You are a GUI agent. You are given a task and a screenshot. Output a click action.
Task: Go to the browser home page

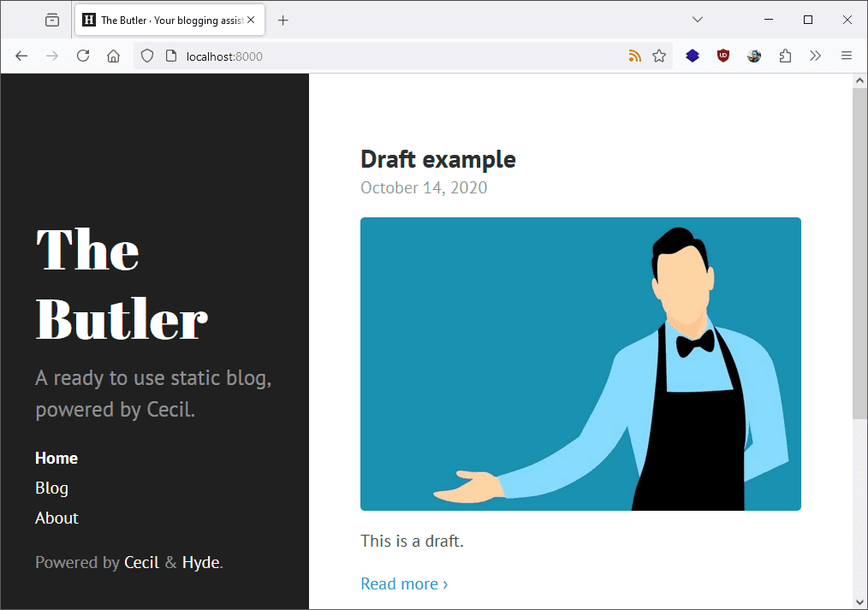pos(113,55)
